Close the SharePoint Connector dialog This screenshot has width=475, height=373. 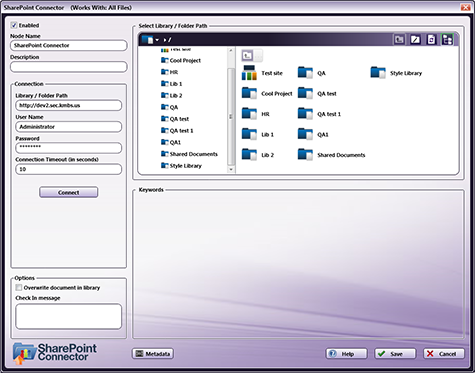(x=466, y=7)
